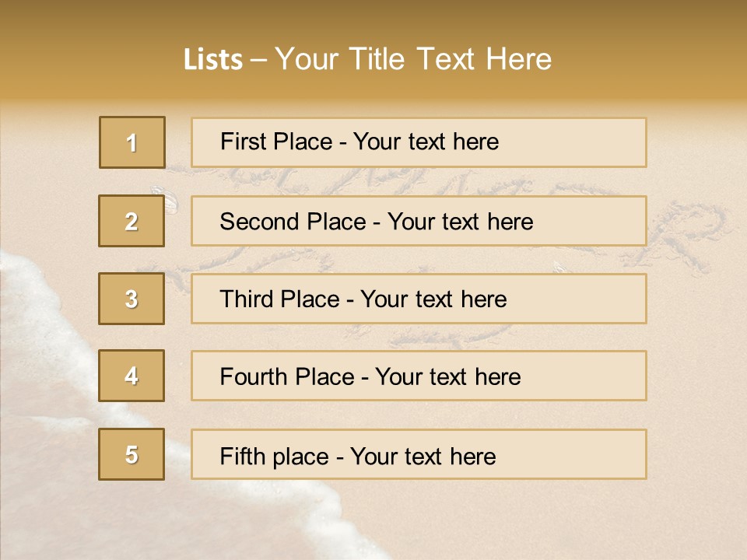Select the number 2 box
The image size is (747, 560).
pos(132,221)
